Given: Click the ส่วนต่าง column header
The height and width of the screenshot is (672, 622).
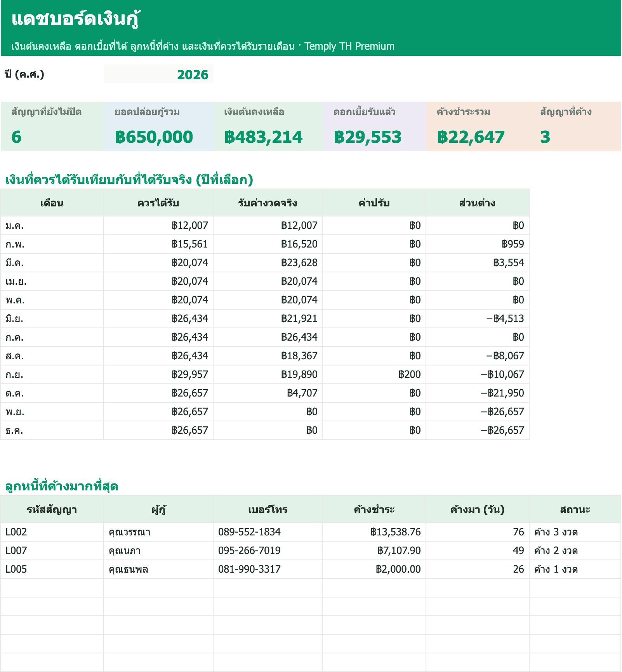Looking at the screenshot, I should tap(478, 203).
